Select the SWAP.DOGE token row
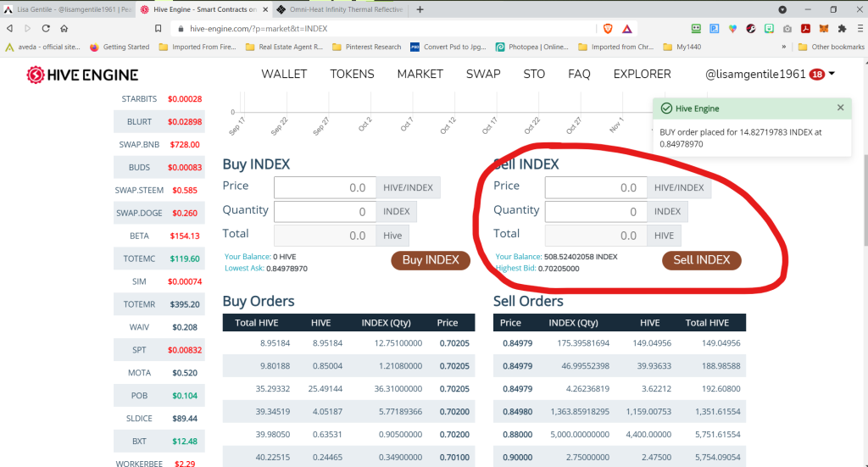Viewport: 868px width, 467px height. tap(159, 213)
